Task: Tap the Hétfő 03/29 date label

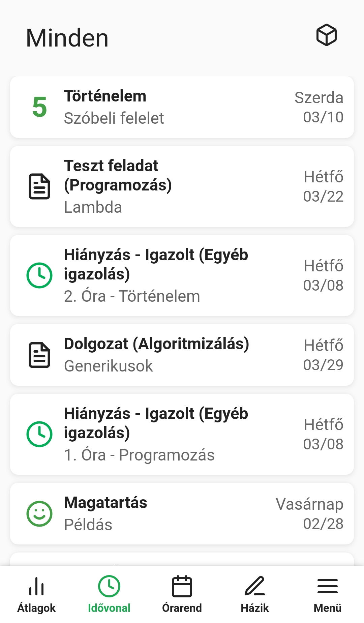Action: point(323,355)
